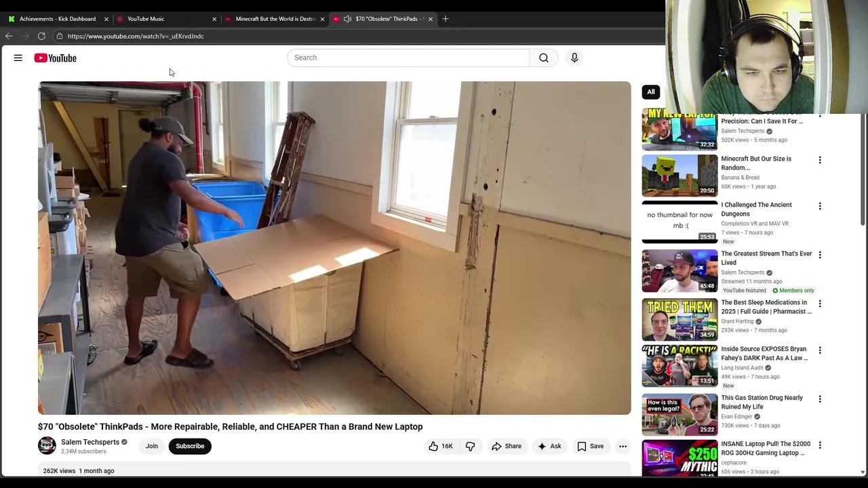Click Evan Edinger channel name
The width and height of the screenshot is (868, 488).
click(736, 416)
